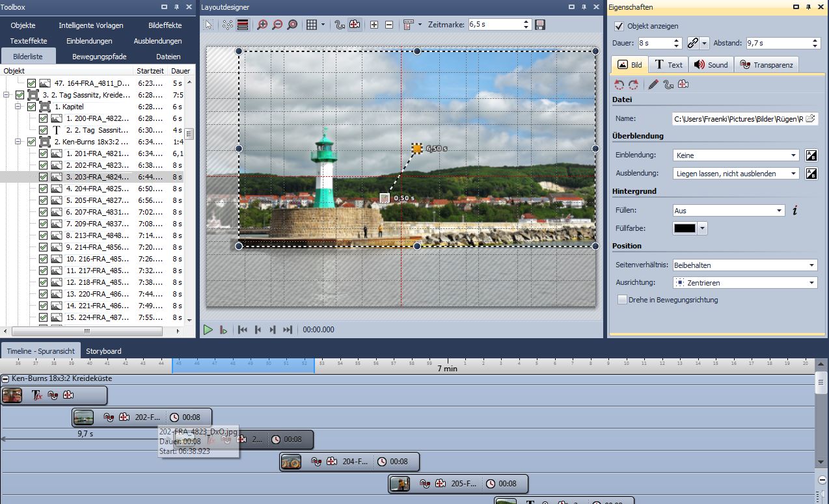
Task: Open the Storyboard tab
Action: click(x=103, y=351)
